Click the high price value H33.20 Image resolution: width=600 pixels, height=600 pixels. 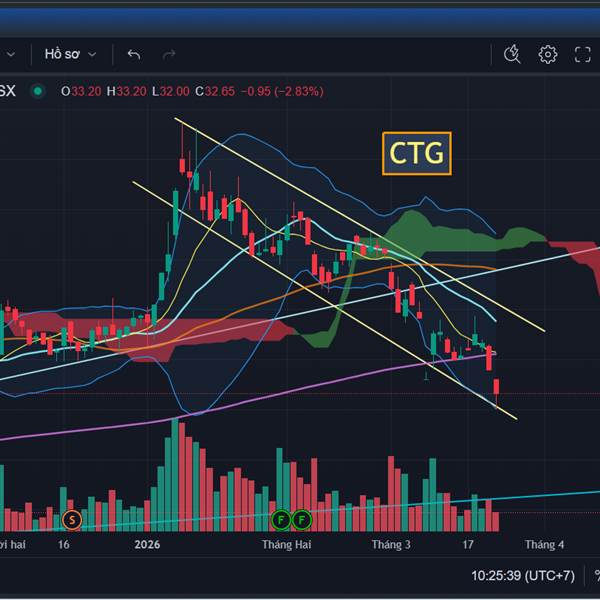pyautogui.click(x=126, y=91)
